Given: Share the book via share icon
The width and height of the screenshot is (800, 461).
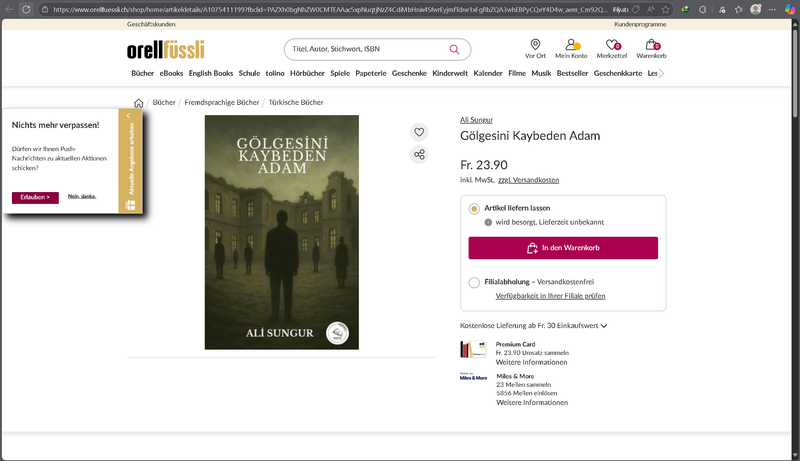Looking at the screenshot, I should pos(419,155).
